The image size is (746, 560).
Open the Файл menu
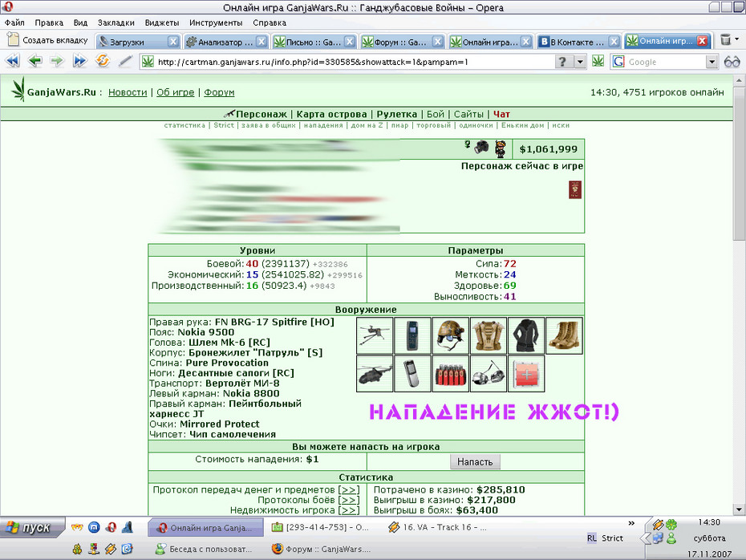click(14, 22)
